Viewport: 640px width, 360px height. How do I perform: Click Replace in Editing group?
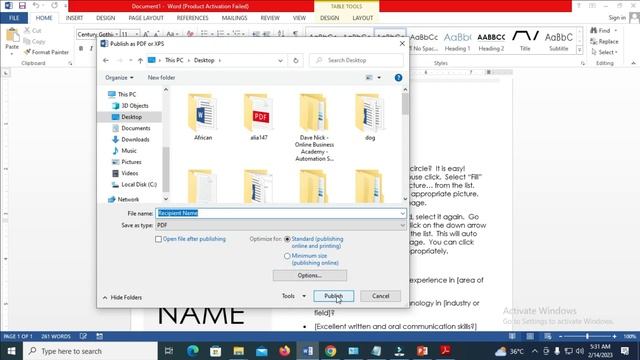pos(604,42)
